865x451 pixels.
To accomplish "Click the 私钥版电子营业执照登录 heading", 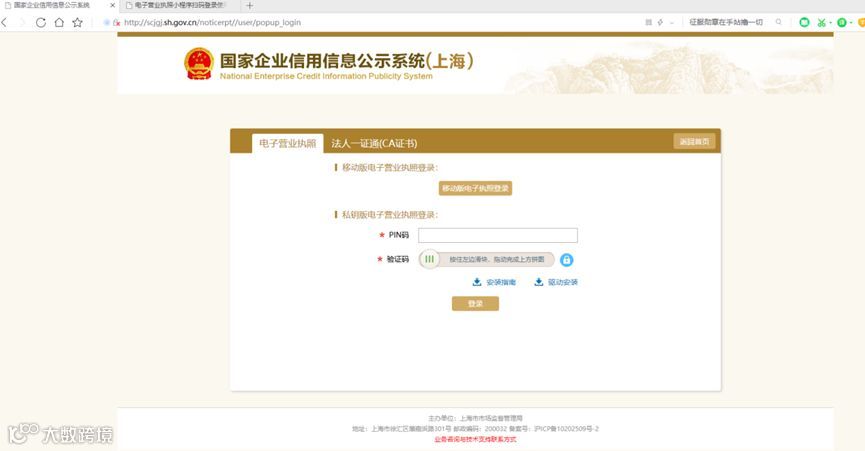I will 389,215.
